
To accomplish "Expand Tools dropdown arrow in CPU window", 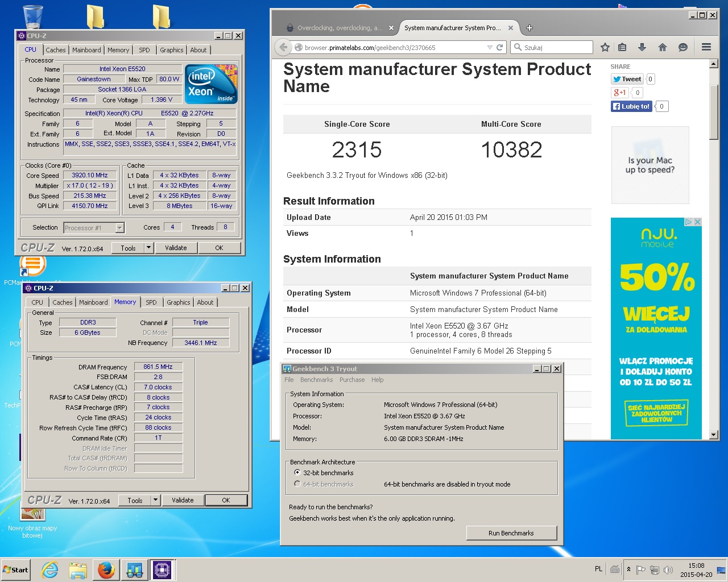I will (x=148, y=248).
